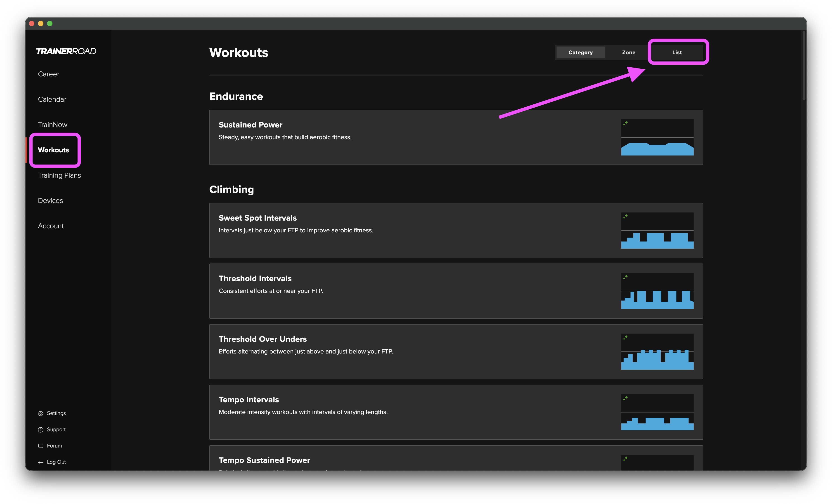Click the Workouts page title

click(x=239, y=53)
